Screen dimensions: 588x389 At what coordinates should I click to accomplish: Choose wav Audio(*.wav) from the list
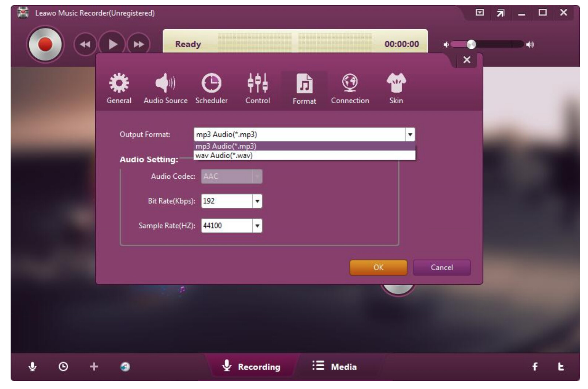pos(305,155)
